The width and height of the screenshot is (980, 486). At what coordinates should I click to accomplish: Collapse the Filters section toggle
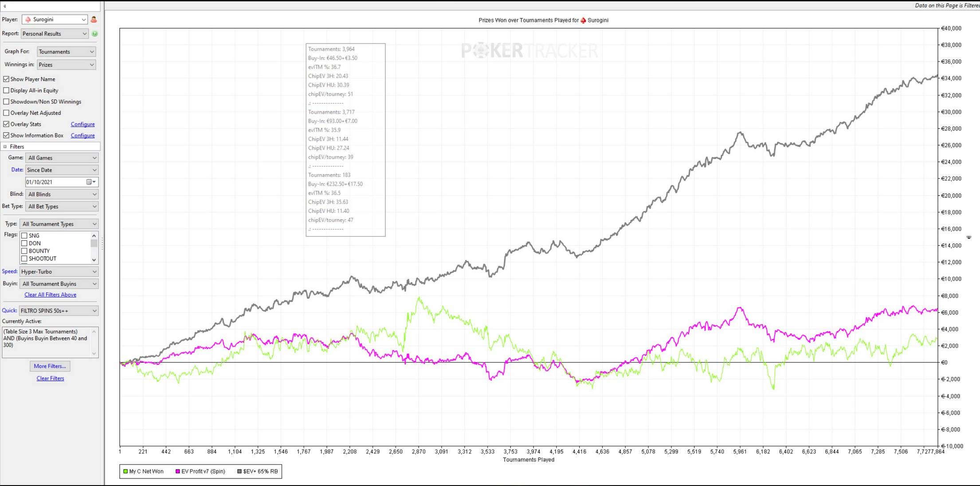pos(5,147)
